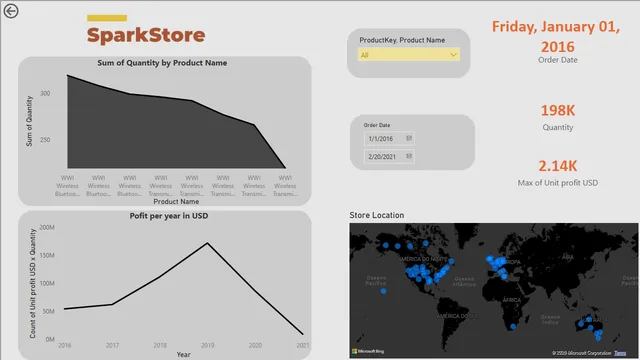Click the Pofit per year in USD title
Screen dimensions: 640x360
click(x=169, y=216)
